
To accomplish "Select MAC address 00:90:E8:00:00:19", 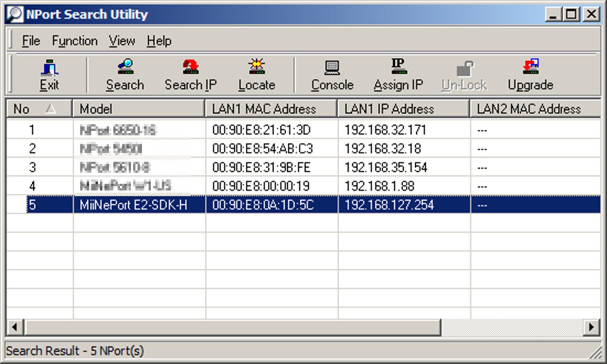I will click(261, 186).
